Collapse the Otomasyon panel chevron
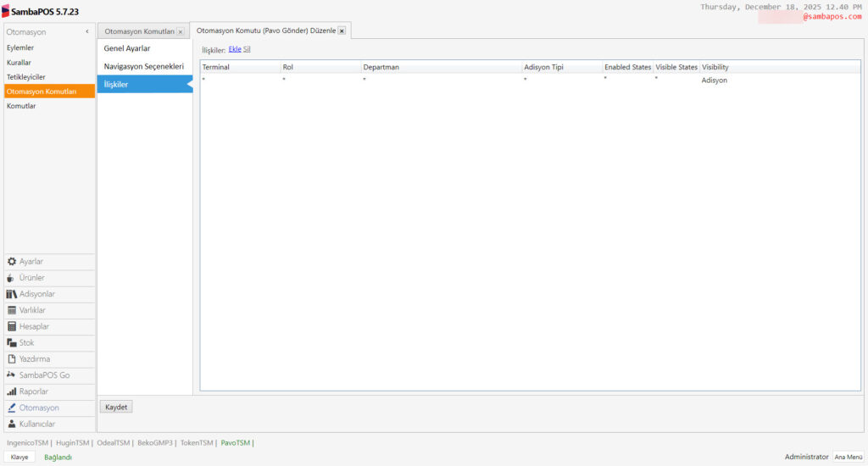The height and width of the screenshot is (466, 868). click(87, 32)
